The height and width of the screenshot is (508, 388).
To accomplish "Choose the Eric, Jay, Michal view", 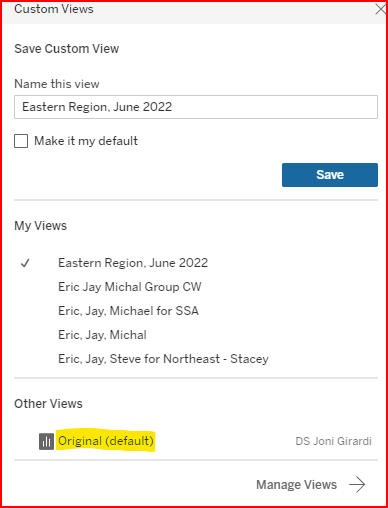I will click(x=102, y=335).
